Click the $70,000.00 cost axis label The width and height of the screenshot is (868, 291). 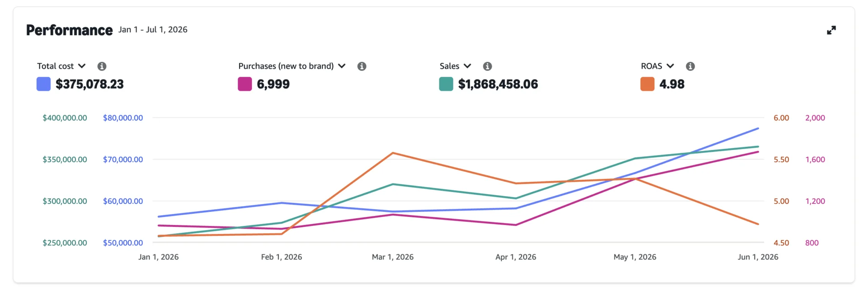pos(123,160)
